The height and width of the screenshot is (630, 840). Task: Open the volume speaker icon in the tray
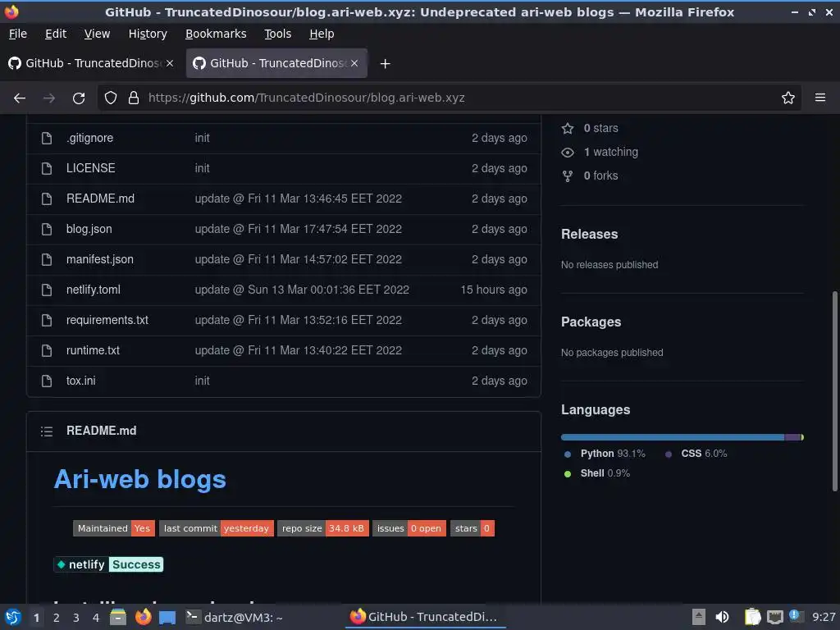(x=722, y=617)
